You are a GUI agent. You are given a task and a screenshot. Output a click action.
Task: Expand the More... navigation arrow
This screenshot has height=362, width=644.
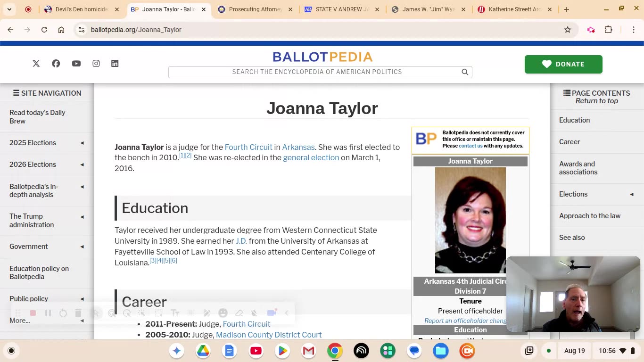click(82, 321)
